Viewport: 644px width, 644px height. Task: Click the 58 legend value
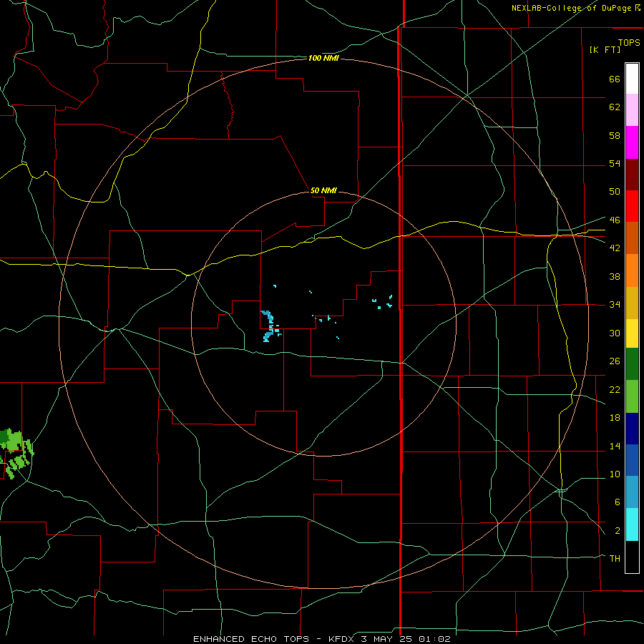[615, 135]
